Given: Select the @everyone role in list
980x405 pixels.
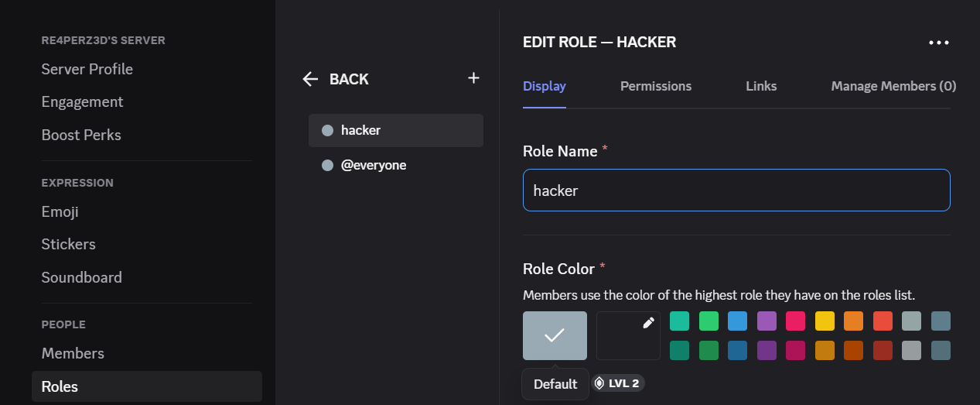Looking at the screenshot, I should pos(396,165).
